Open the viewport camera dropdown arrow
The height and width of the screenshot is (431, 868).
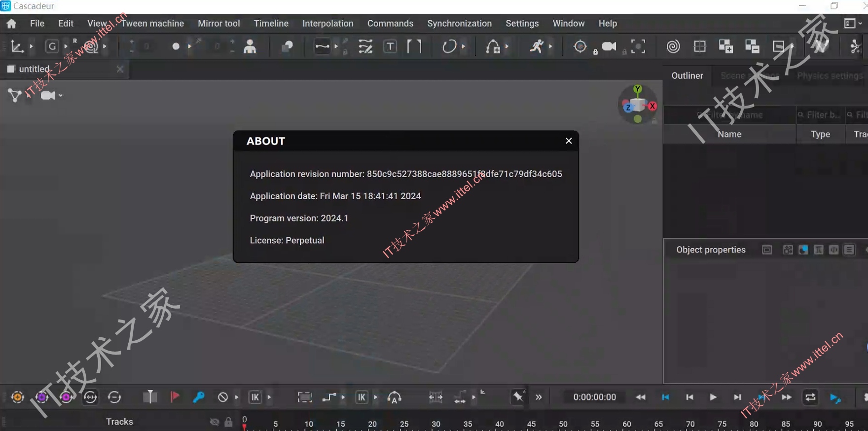coord(61,96)
